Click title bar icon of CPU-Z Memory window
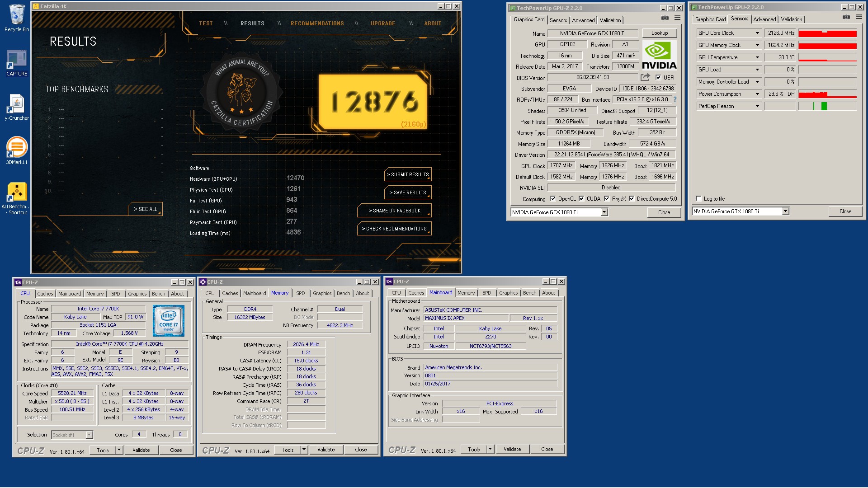Viewport: 868px width, 488px height. coord(203,282)
